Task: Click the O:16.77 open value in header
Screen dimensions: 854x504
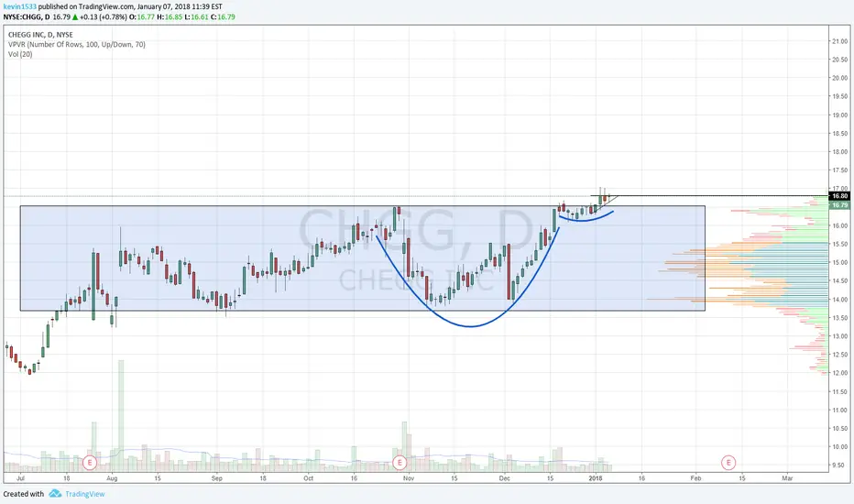Action: click(x=143, y=16)
